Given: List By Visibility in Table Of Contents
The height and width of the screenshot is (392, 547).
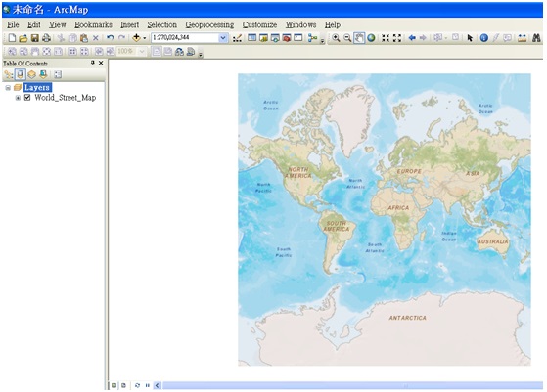Looking at the screenshot, I should [x=31, y=74].
